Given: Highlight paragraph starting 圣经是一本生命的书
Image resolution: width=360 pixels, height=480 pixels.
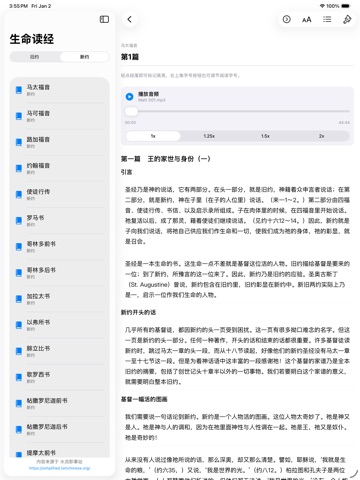Looking at the screenshot, I should (237, 279).
